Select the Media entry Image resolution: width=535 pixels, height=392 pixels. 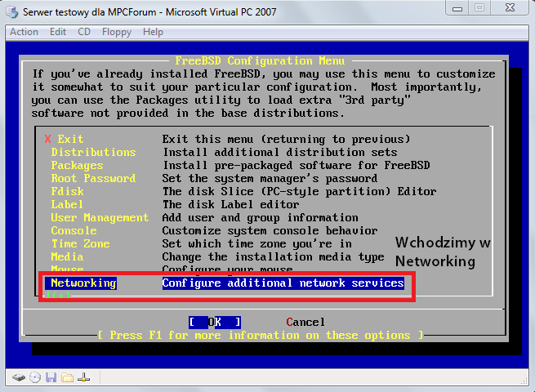point(67,257)
